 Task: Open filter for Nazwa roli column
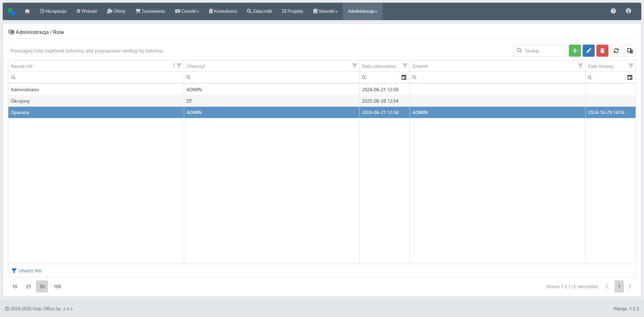(179, 66)
